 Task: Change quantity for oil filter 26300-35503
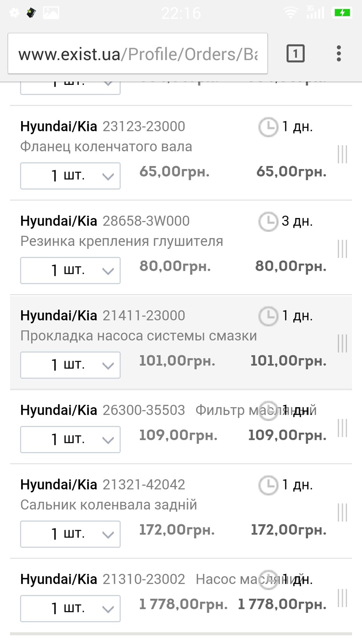(x=71, y=440)
